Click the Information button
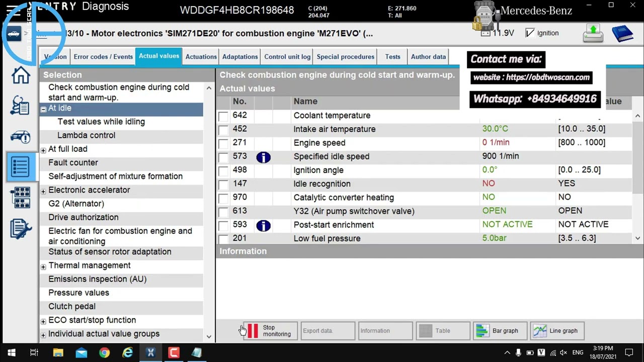 pyautogui.click(x=385, y=331)
